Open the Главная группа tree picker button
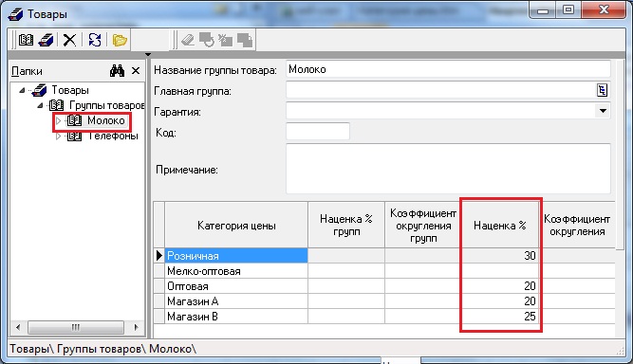This screenshot has height=364, width=633. point(602,90)
